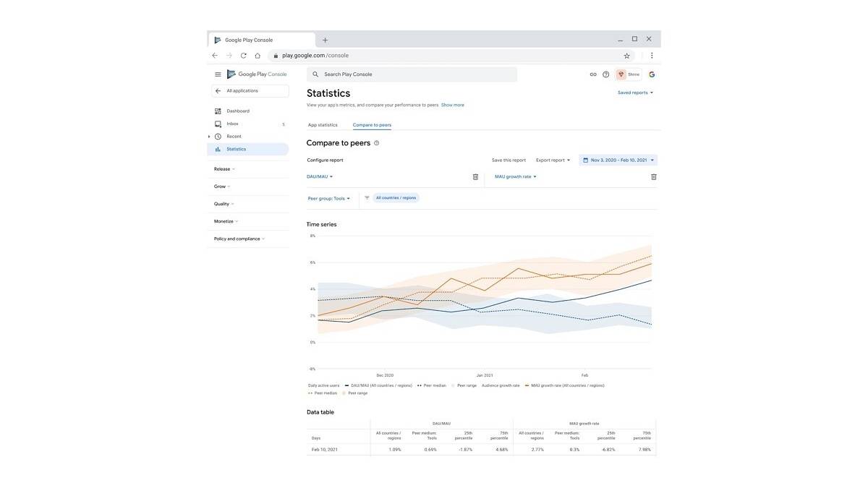The width and height of the screenshot is (868, 488).
Task: Click the Search Play Console field
Action: [x=412, y=74]
